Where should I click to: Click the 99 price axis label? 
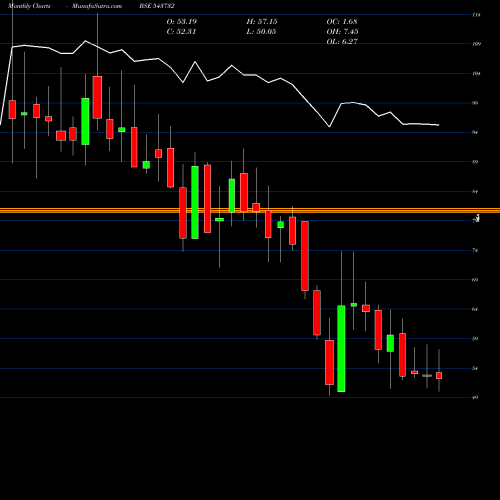pyautogui.click(x=476, y=103)
